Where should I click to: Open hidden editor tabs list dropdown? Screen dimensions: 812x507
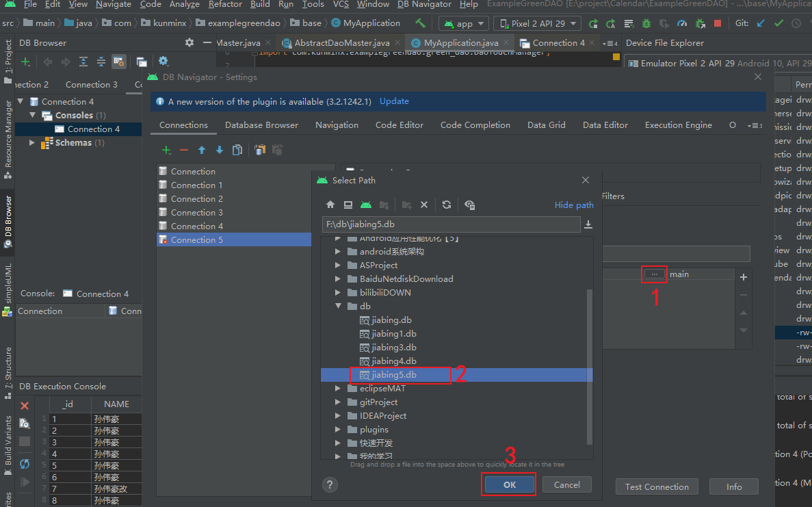610,44
